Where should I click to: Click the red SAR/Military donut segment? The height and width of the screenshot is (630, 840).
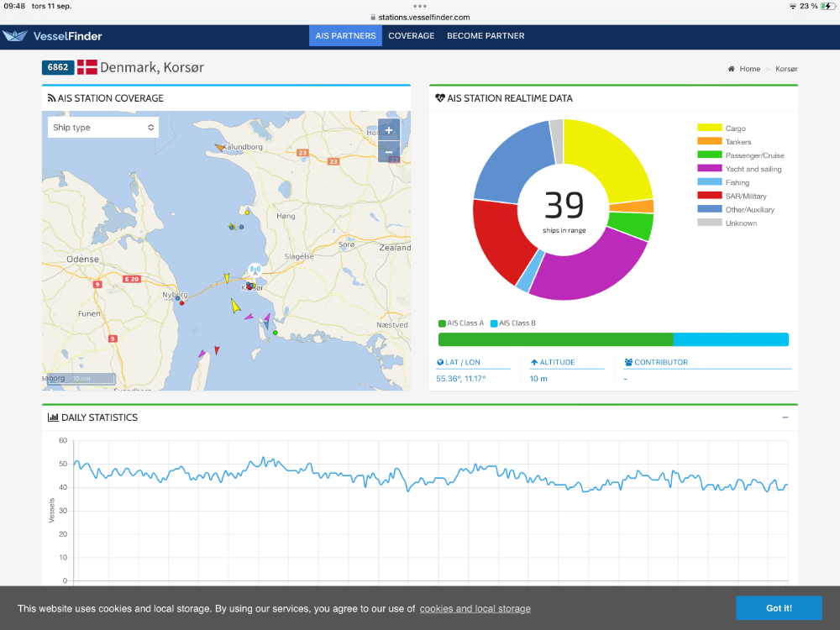tap(497, 237)
